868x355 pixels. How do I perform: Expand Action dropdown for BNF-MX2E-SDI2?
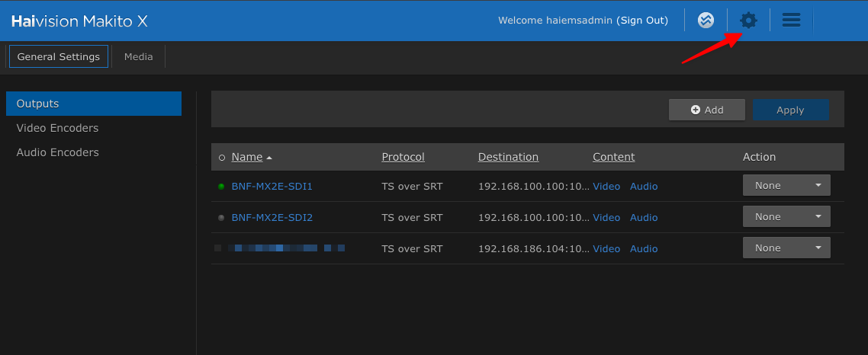786,217
